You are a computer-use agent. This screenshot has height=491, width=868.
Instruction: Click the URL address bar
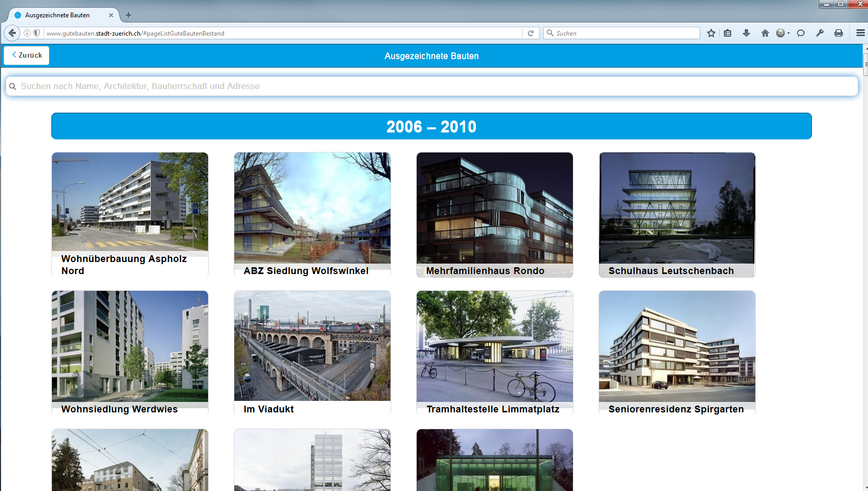coord(283,33)
